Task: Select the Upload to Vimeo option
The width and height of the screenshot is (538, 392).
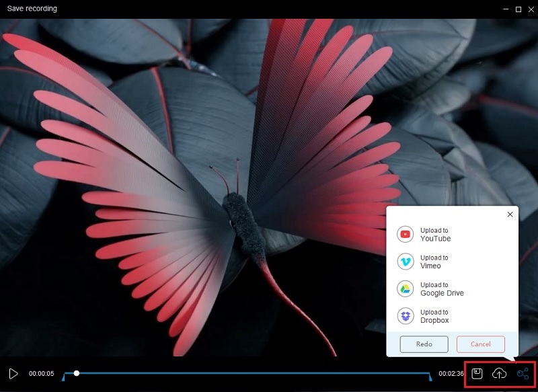Action: (x=434, y=261)
